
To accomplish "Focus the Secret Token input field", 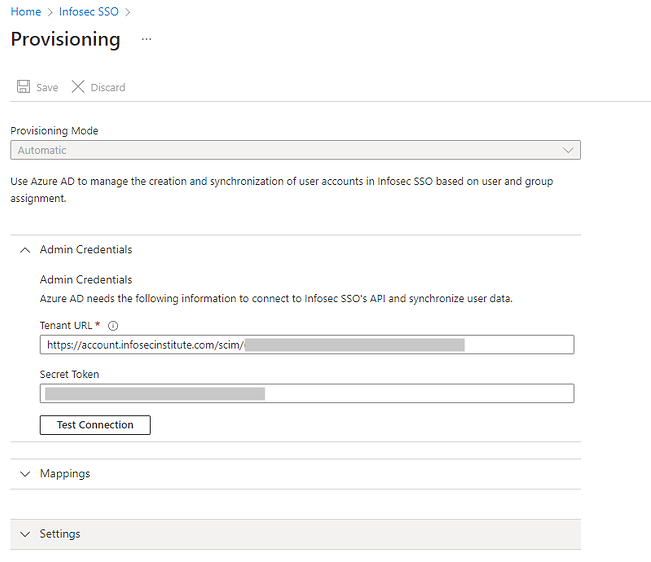I will (306, 393).
